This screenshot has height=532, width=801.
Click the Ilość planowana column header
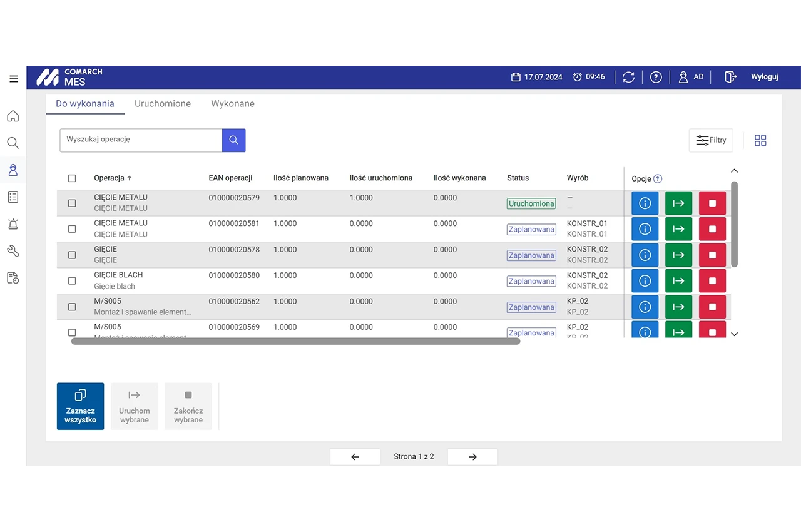pos(301,178)
